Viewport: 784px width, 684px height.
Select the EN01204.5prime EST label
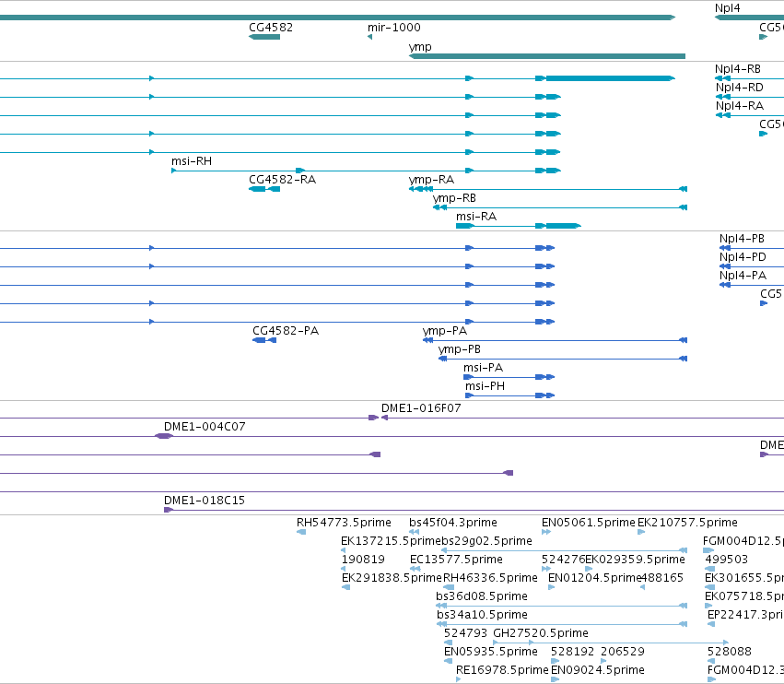point(594,578)
